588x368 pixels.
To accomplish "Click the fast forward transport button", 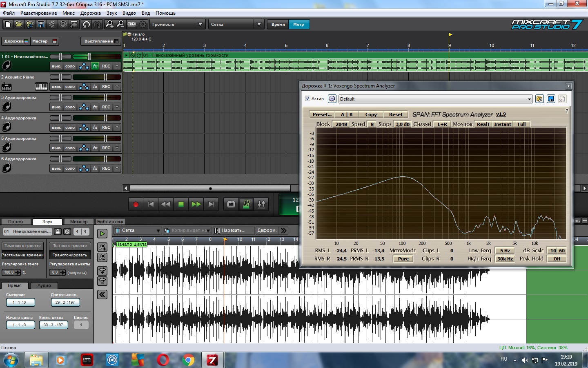I will pyautogui.click(x=196, y=204).
